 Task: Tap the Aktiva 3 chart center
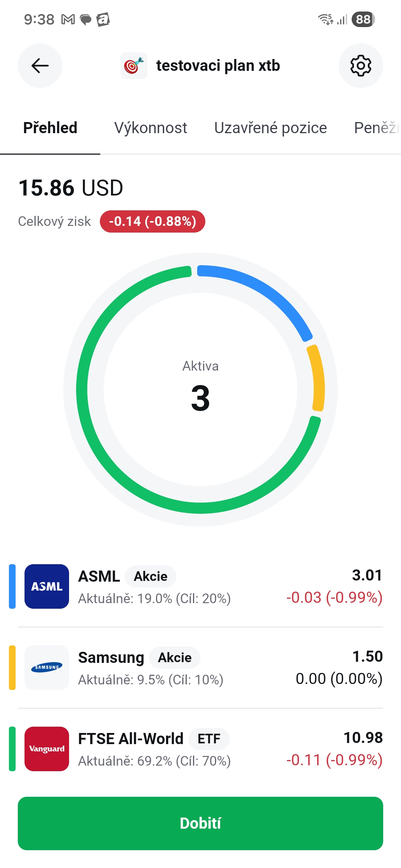pyautogui.click(x=200, y=388)
